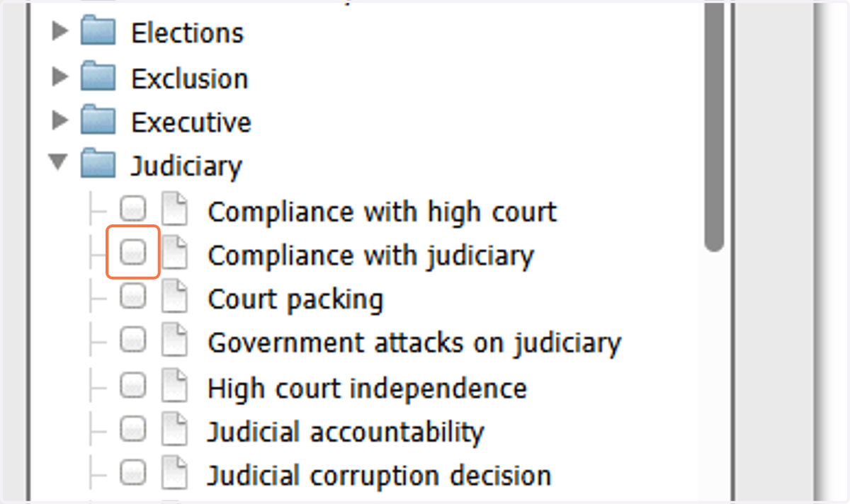Expand the Elections folder arrow
The height and width of the screenshot is (504, 850).
click(x=60, y=33)
